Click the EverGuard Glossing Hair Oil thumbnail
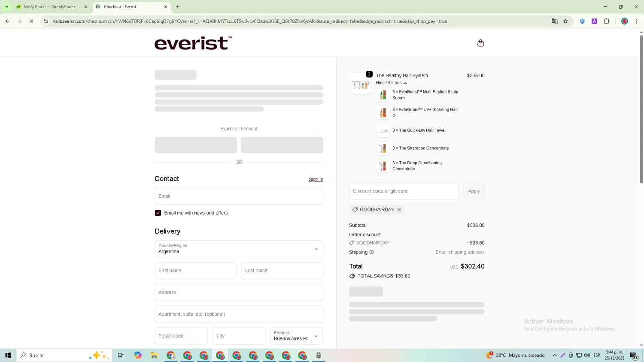Viewport: 644px width, 362px height. 383,113
